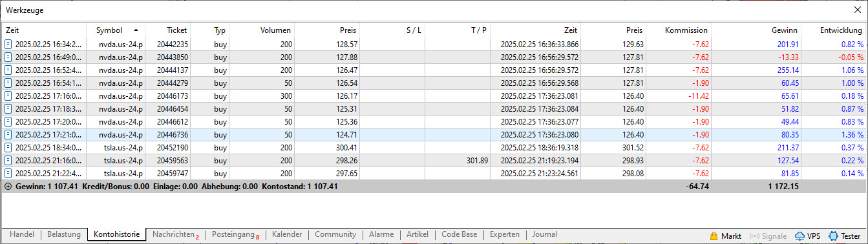Image resolution: width=868 pixels, height=244 pixels.
Task: Open the Tester chip icon
Action: (833, 236)
